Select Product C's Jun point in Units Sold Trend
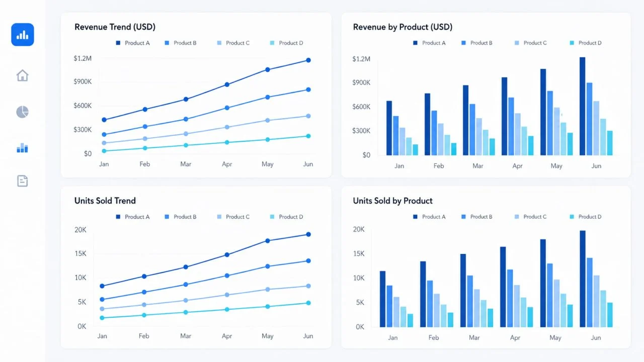This screenshot has width=644, height=362. pyautogui.click(x=308, y=286)
